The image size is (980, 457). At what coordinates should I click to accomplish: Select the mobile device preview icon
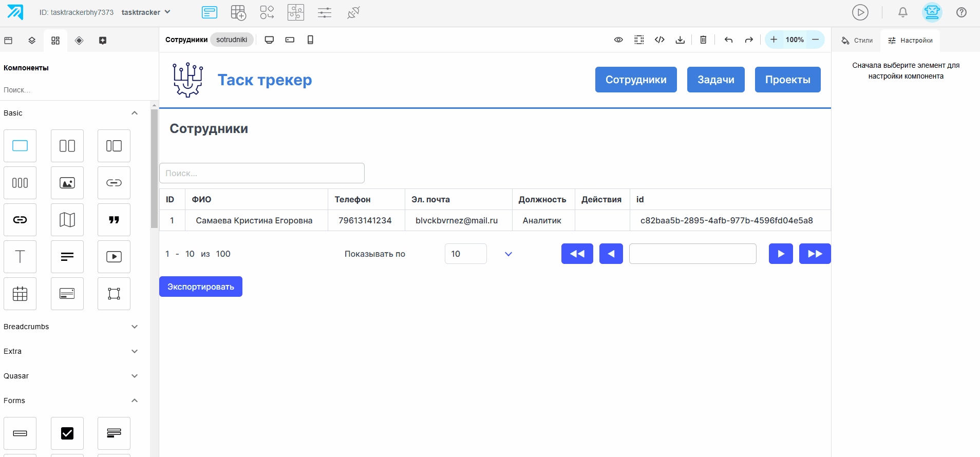(310, 40)
